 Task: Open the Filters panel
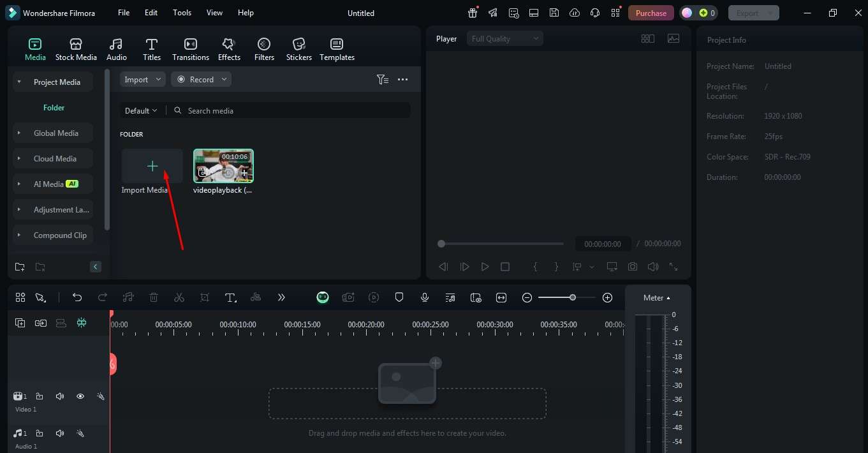[264, 50]
